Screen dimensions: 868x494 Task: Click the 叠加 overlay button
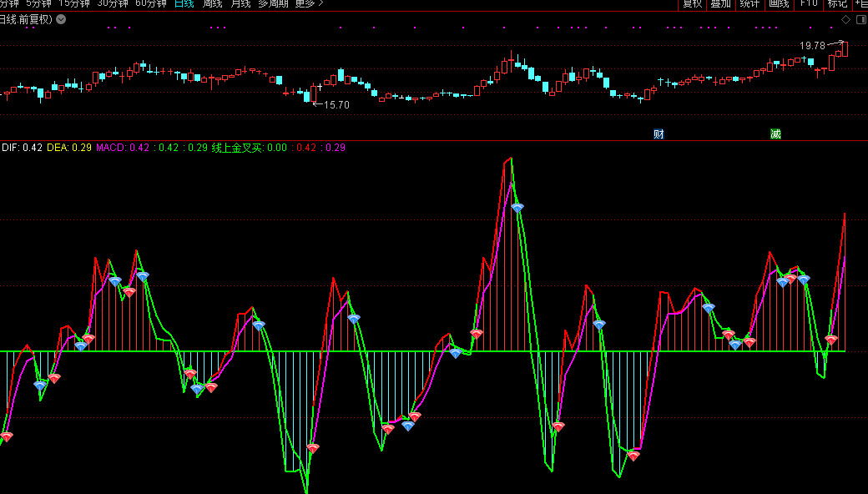(x=720, y=3)
